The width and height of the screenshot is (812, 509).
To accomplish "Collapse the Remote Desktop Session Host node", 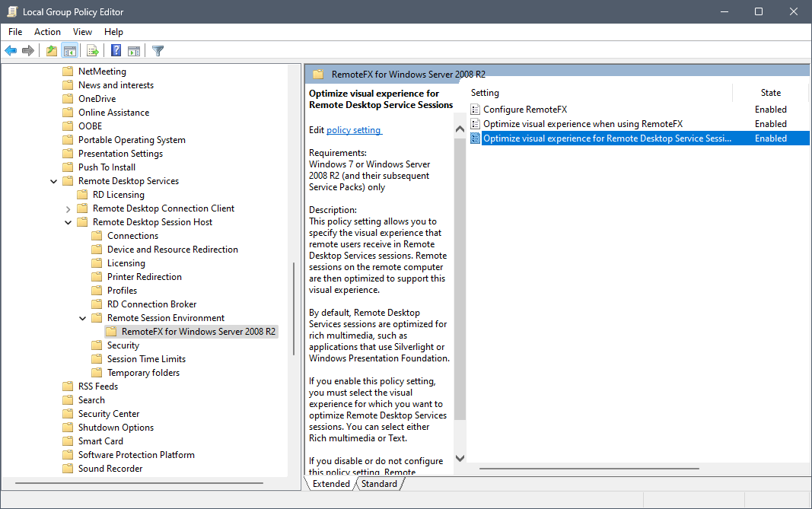I will pos(68,222).
